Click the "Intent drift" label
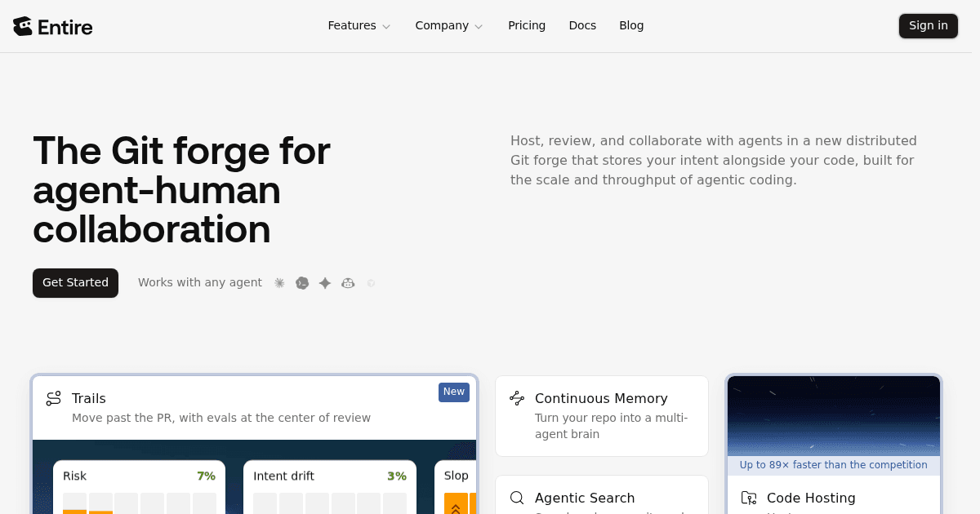This screenshot has width=980, height=514. coord(283,476)
